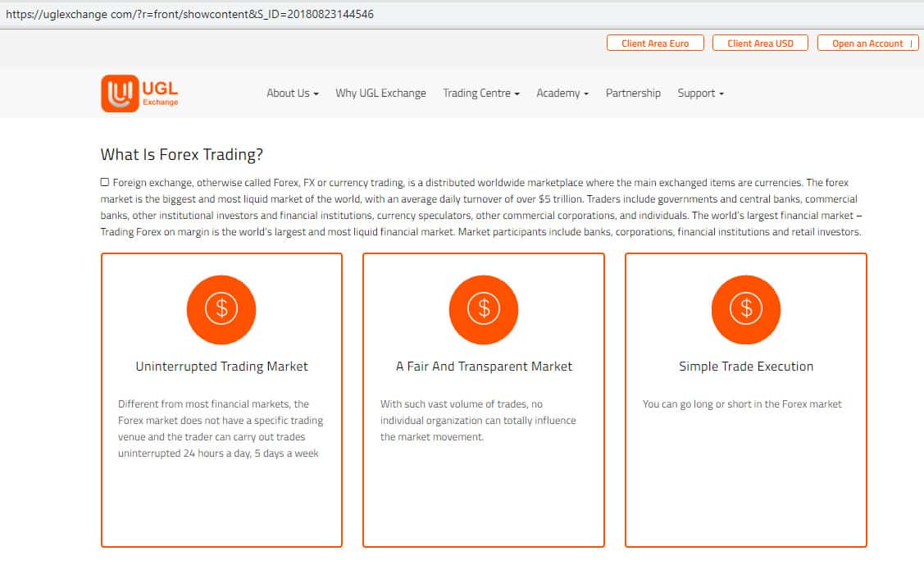Click the UGL Exchange logo icon
This screenshot has width=924, height=565.
point(120,93)
